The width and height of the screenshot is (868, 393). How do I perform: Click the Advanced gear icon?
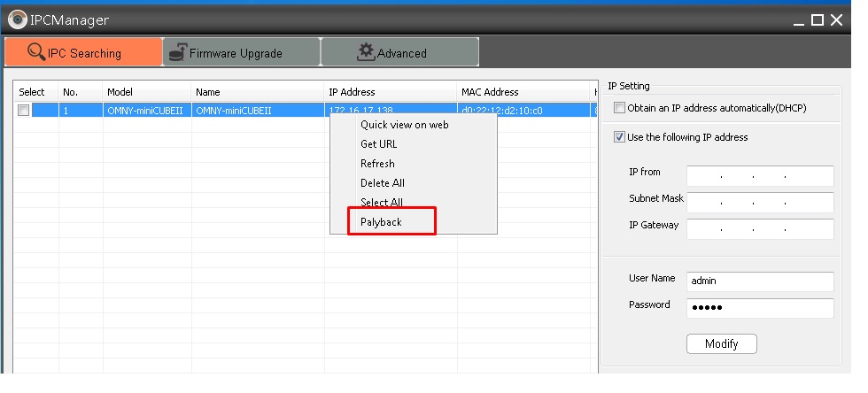click(x=365, y=52)
